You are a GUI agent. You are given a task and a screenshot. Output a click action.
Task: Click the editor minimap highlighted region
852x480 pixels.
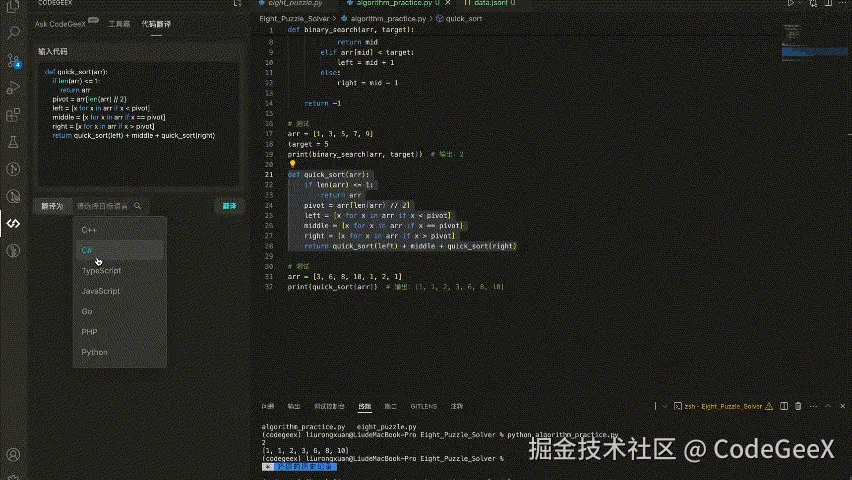(814, 52)
